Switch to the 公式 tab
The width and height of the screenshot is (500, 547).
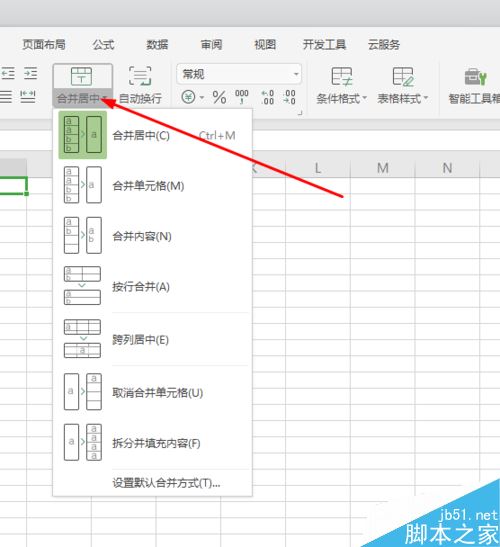(103, 45)
